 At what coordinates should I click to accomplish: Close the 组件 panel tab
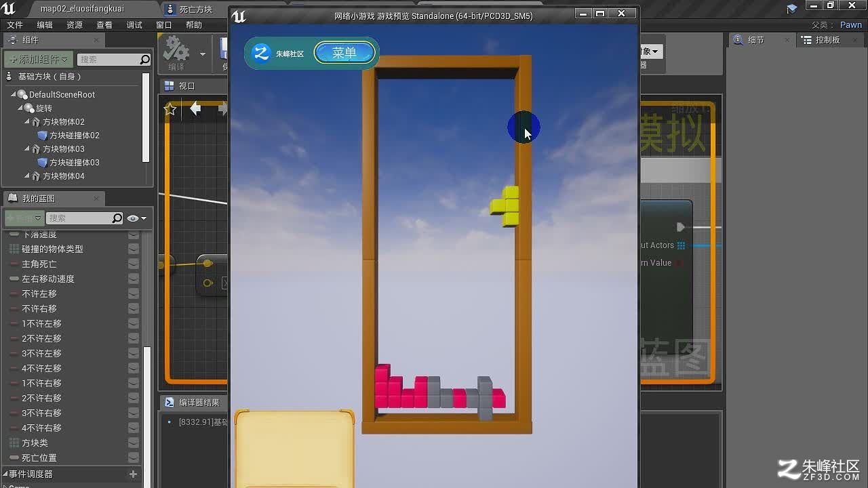coord(96,40)
